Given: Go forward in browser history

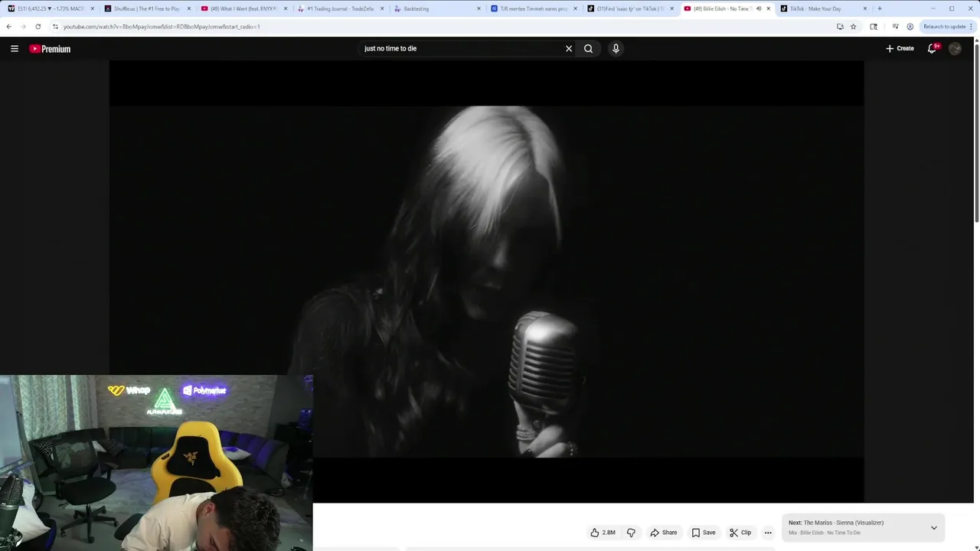Looking at the screenshot, I should click(x=23, y=26).
